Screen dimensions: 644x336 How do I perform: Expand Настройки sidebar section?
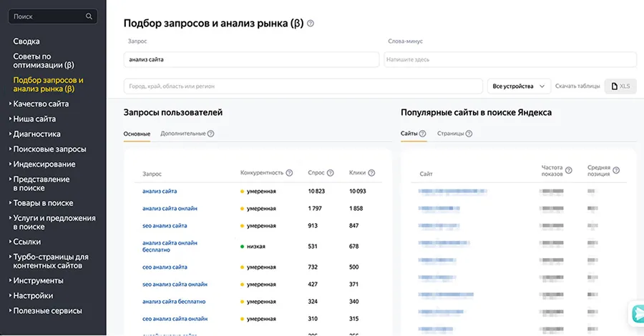point(31,296)
